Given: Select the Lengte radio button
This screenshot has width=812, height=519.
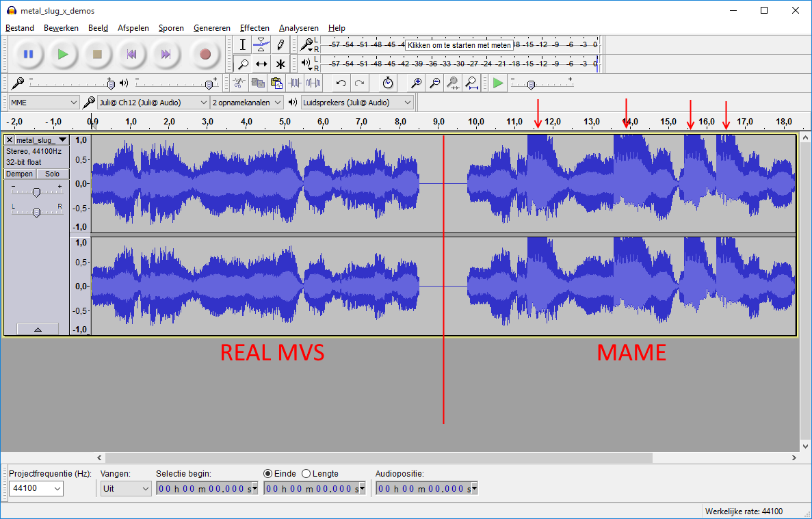Looking at the screenshot, I should tap(306, 474).
